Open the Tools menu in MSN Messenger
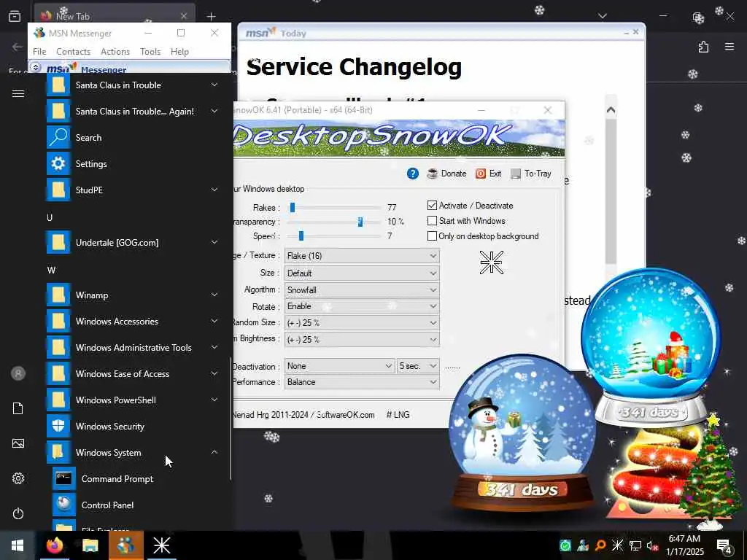Screen dimensions: 747x560 (150, 52)
